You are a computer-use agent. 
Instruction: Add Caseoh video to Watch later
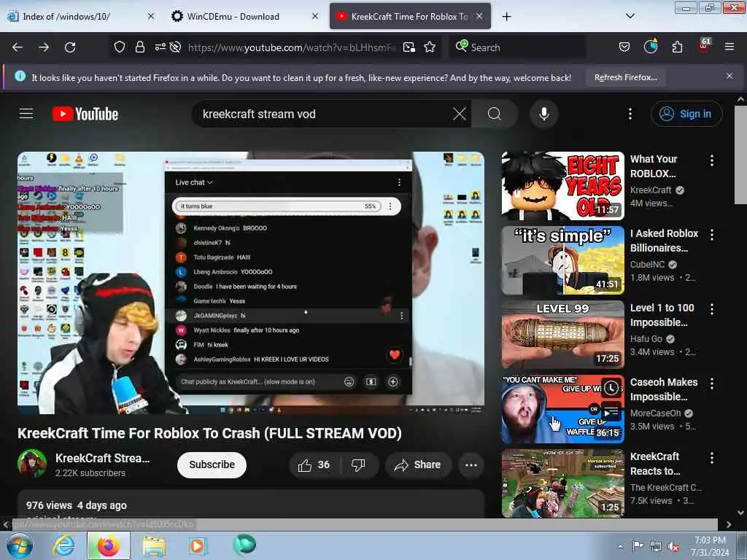[612, 388]
